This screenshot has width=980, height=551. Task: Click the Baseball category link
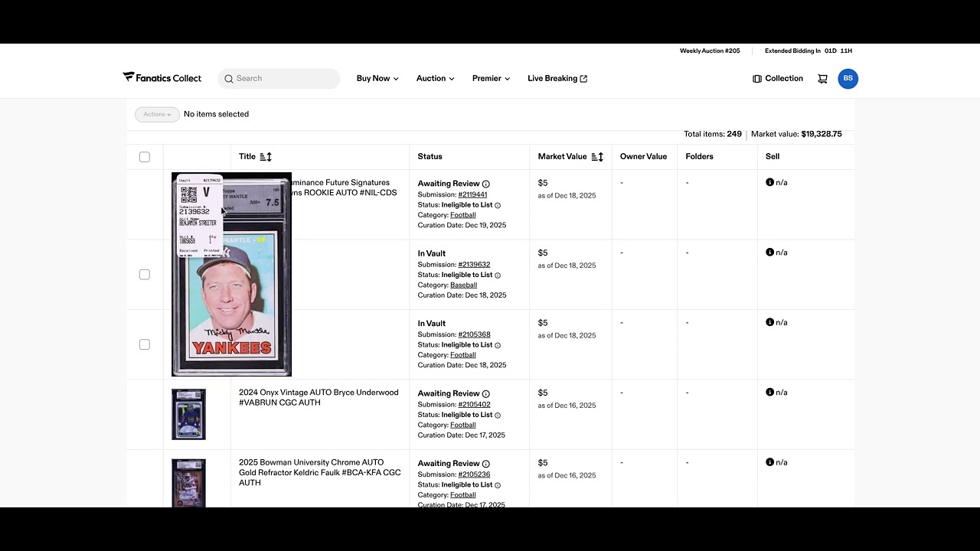(x=463, y=285)
